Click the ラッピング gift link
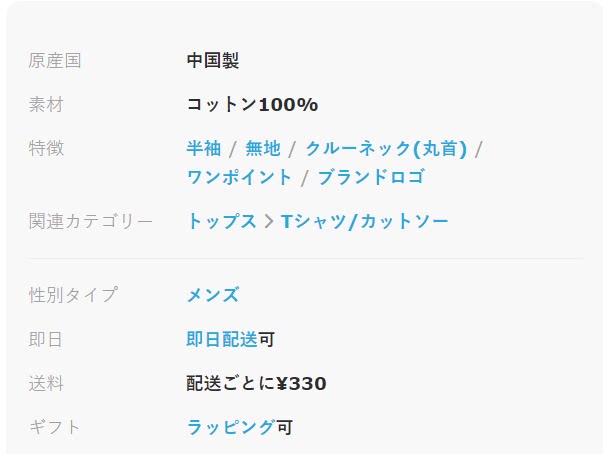The image size is (603, 454). pos(231,428)
